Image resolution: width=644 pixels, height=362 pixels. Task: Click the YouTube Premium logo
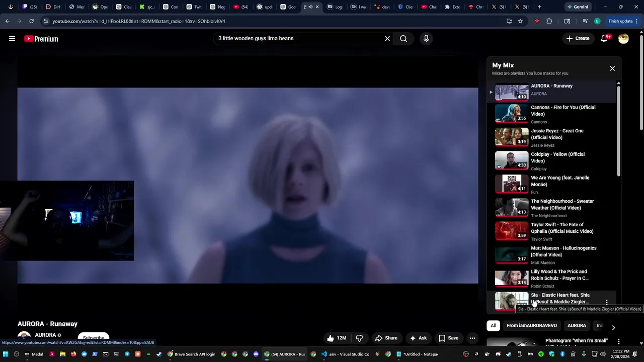point(41,39)
